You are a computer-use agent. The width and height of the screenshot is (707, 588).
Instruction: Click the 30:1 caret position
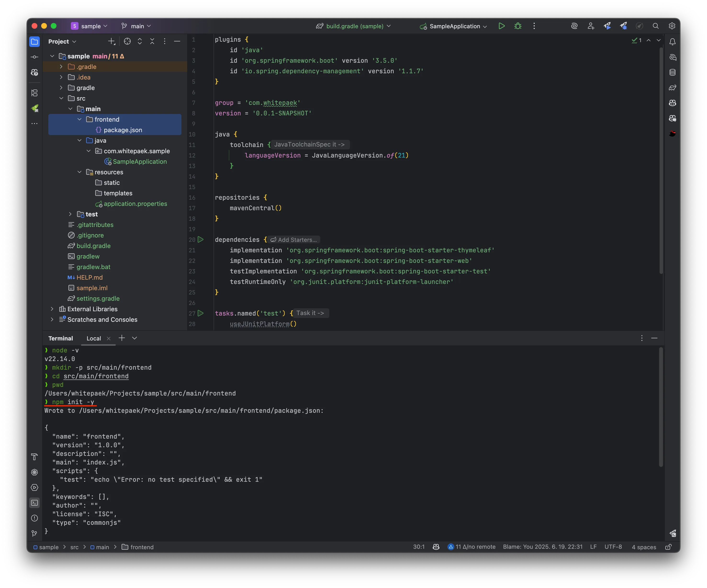pyautogui.click(x=418, y=547)
